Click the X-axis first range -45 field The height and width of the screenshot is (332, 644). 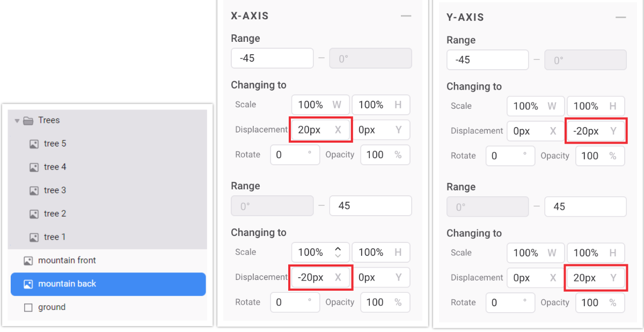272,58
